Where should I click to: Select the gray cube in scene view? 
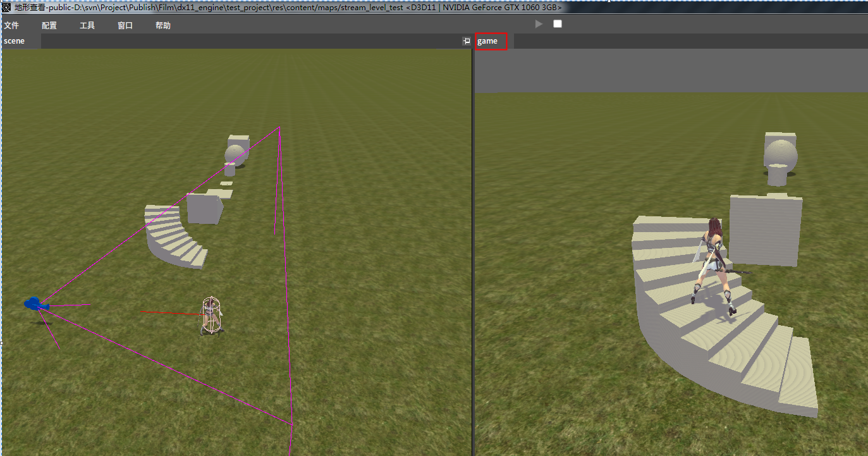(x=204, y=208)
